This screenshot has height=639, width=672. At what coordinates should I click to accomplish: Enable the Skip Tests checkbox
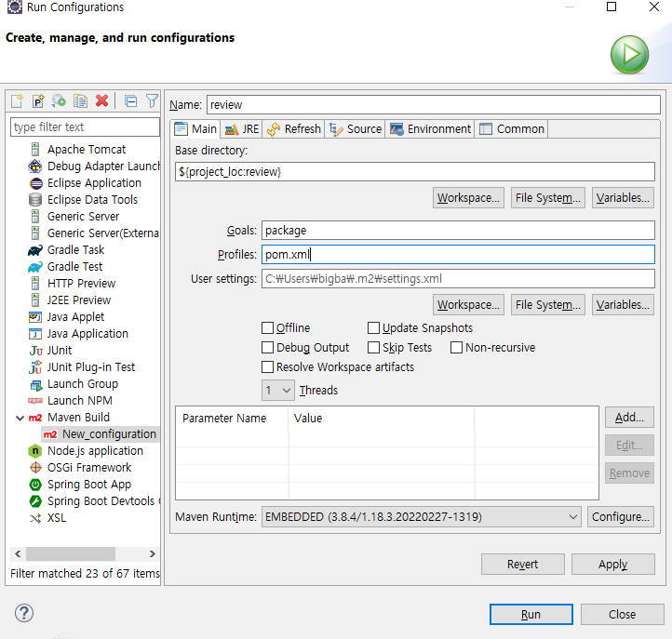[x=374, y=347]
